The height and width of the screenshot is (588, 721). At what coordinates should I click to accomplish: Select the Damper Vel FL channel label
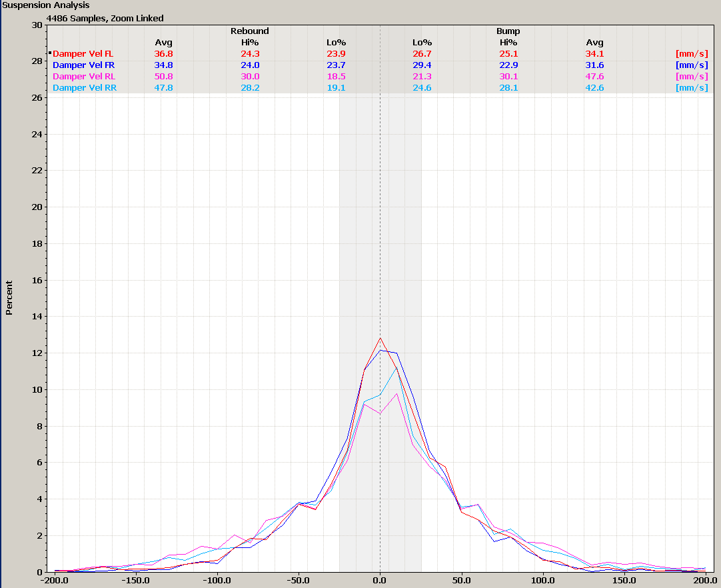[x=83, y=54]
